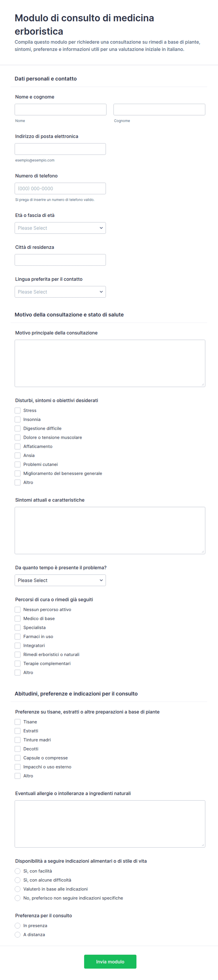Screen dimensions: 218x980
Task: Open the Età o fascia di età dropdown
Action: click(x=60, y=228)
